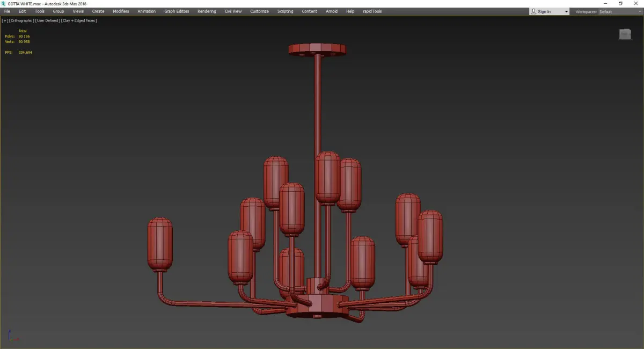Click the Polys statistic value 90 156
This screenshot has height=349, width=644.
click(24, 37)
